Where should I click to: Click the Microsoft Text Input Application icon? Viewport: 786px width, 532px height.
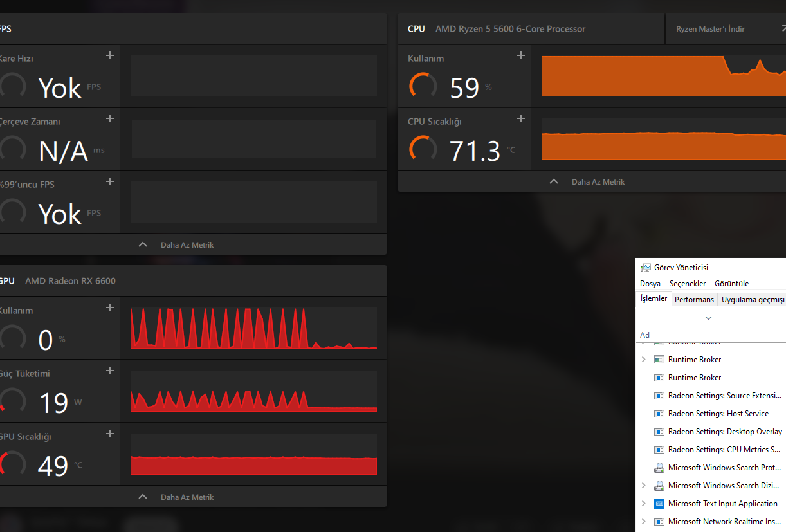[659, 504]
